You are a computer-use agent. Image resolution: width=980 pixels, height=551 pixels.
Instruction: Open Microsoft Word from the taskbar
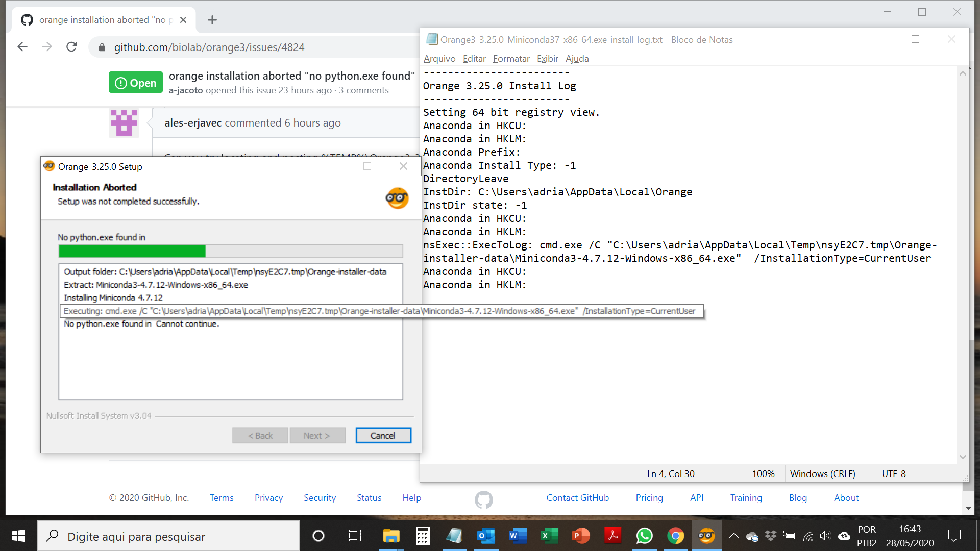click(x=518, y=536)
